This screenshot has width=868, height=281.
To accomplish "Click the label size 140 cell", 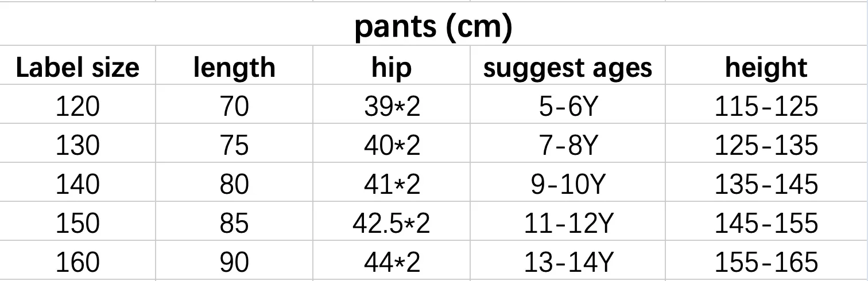I will [77, 182].
